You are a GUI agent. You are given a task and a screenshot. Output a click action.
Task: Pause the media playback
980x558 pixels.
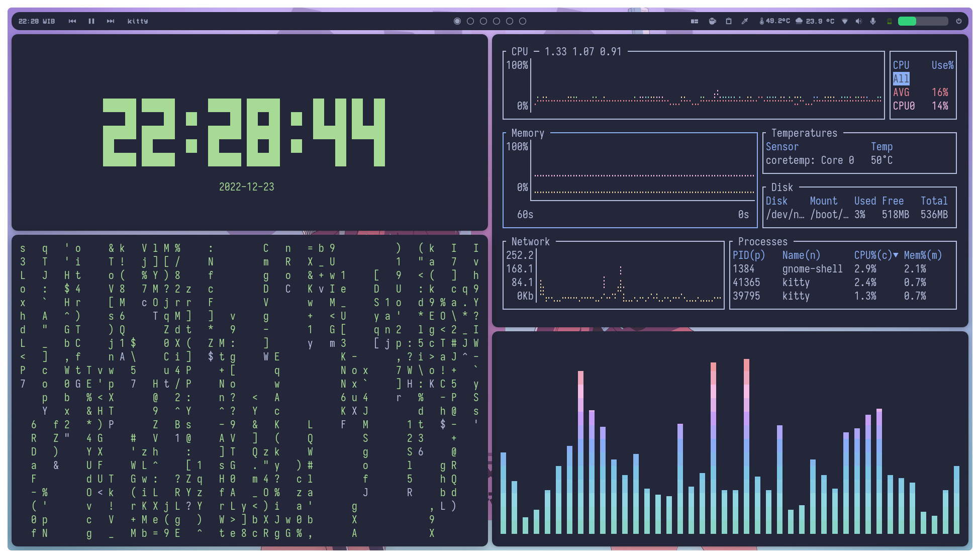coord(91,21)
